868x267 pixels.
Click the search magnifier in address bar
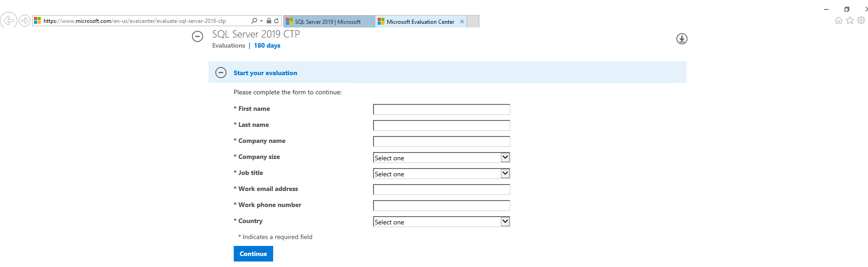pos(254,21)
